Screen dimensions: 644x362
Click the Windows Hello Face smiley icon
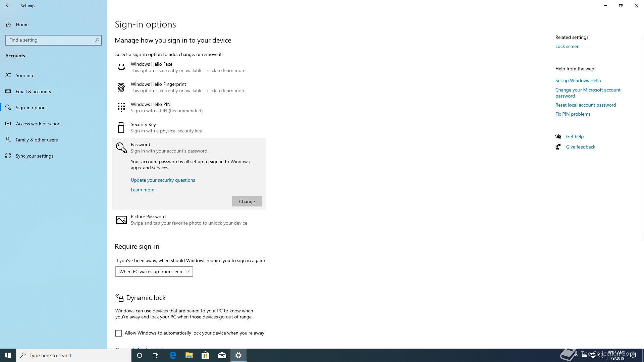pos(121,67)
